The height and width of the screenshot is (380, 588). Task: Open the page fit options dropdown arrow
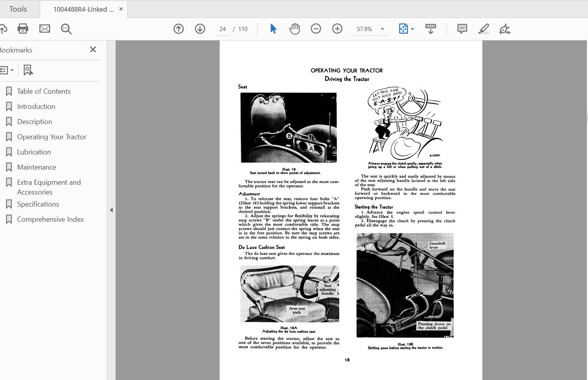click(412, 29)
